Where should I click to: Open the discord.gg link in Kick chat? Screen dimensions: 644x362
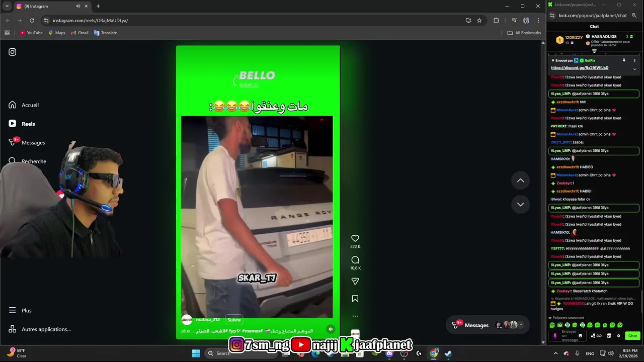pyautogui.click(x=580, y=68)
